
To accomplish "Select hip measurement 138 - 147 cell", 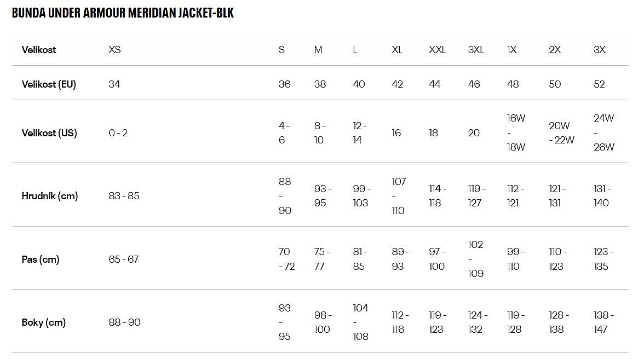I will point(603,322).
